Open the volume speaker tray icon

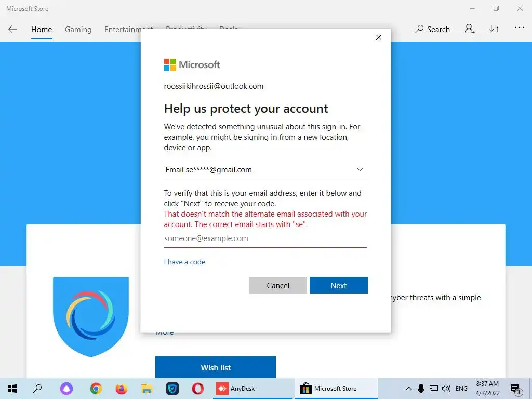pyautogui.click(x=446, y=389)
